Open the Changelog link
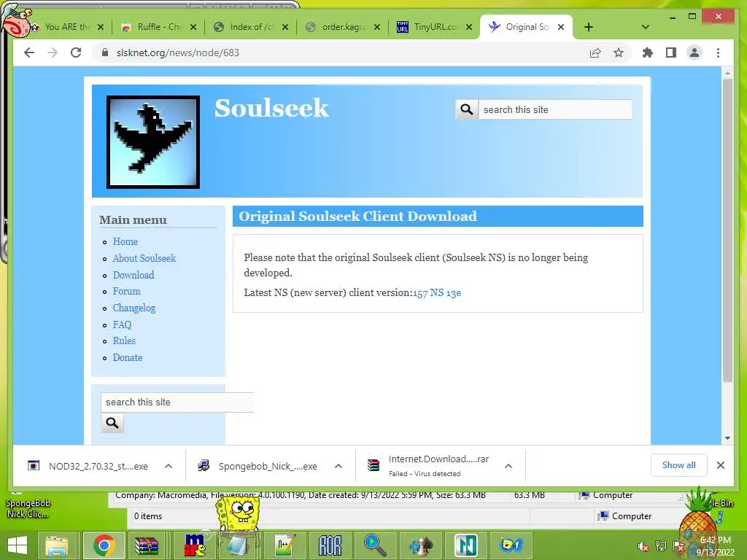Viewport: 747px width, 560px height. (134, 308)
